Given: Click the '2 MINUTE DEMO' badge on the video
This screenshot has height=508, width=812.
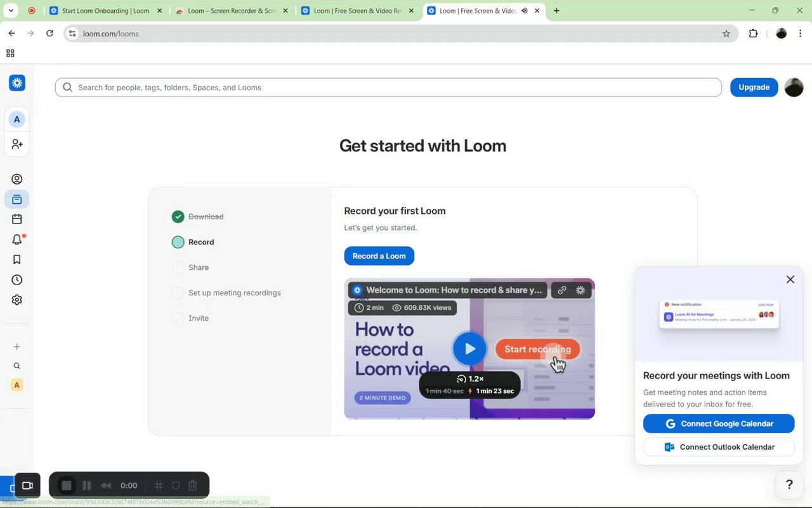Looking at the screenshot, I should point(383,398).
